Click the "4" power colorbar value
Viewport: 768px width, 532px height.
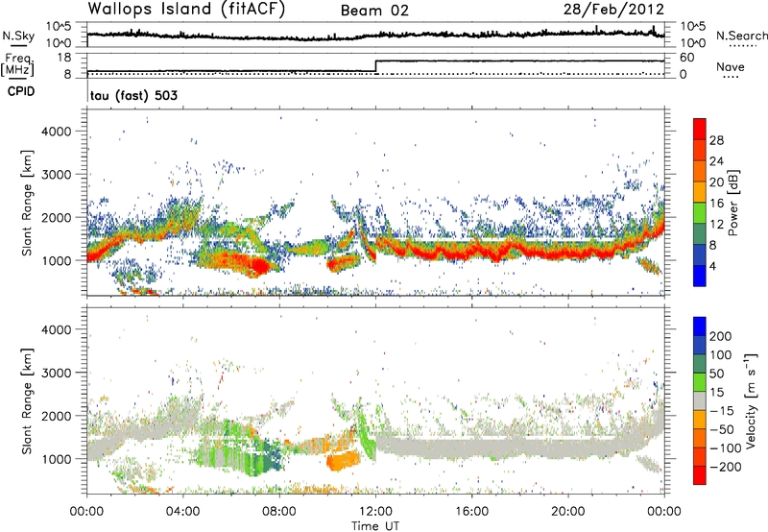click(712, 267)
